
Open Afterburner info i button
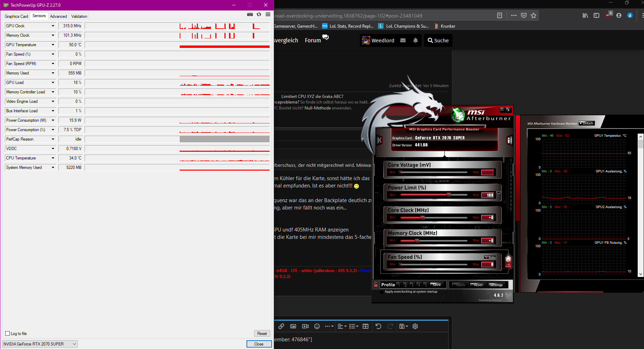point(509,141)
